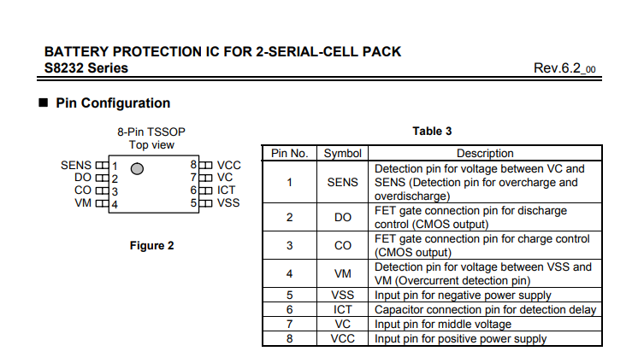644x363 pixels.
Task: Click the DO pin 2 lead
Action: pyautogui.click(x=103, y=178)
